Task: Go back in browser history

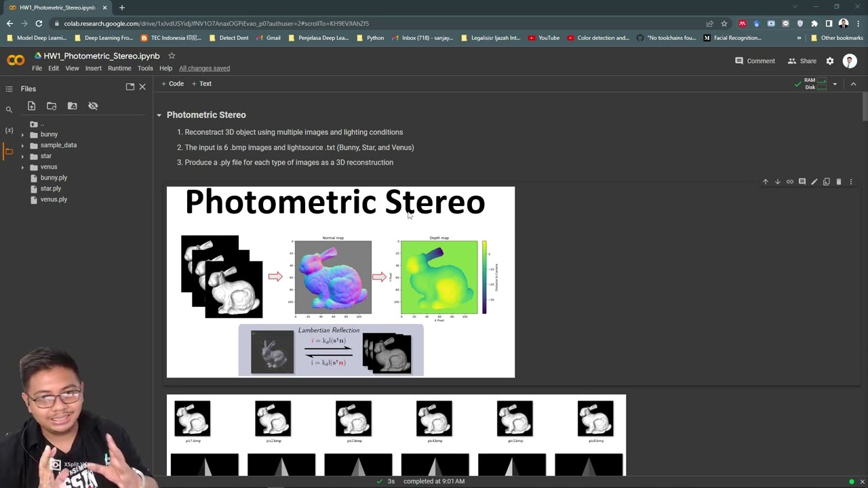Action: click(x=9, y=23)
